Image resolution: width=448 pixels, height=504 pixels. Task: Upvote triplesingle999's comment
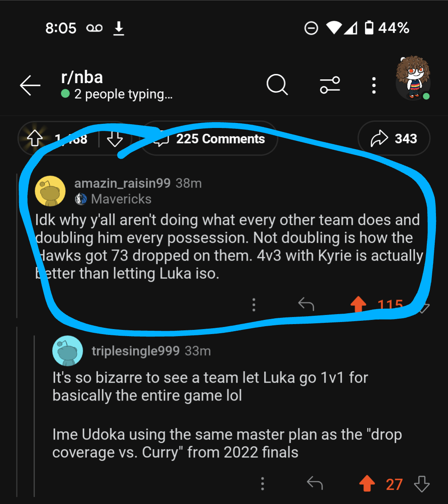click(367, 484)
